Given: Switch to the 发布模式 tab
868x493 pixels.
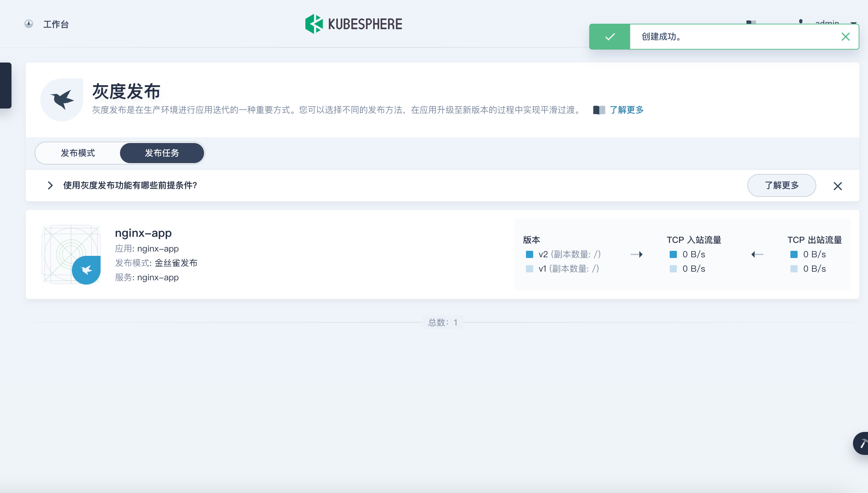Looking at the screenshot, I should tap(78, 153).
